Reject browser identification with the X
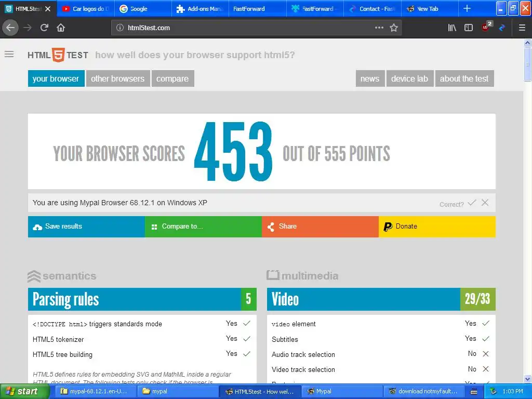 point(485,203)
